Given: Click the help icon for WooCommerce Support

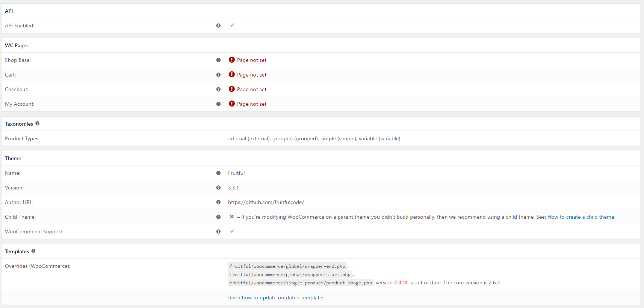Looking at the screenshot, I should pos(218,231).
